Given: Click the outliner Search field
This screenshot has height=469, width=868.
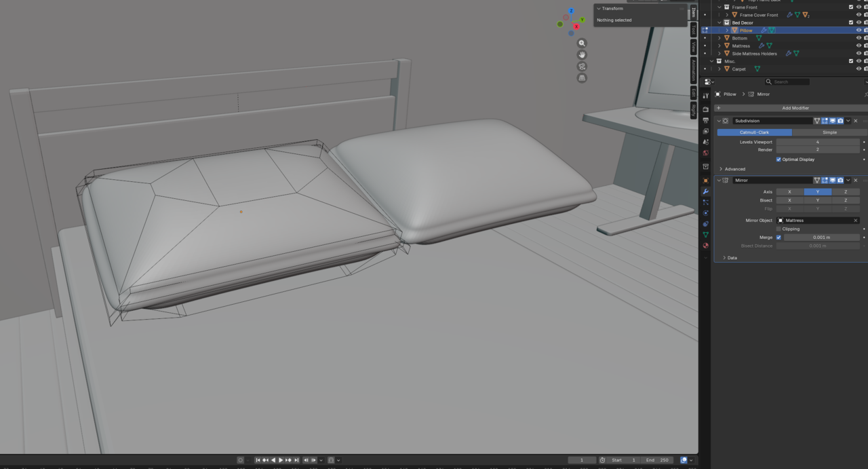Looking at the screenshot, I should click(x=787, y=81).
